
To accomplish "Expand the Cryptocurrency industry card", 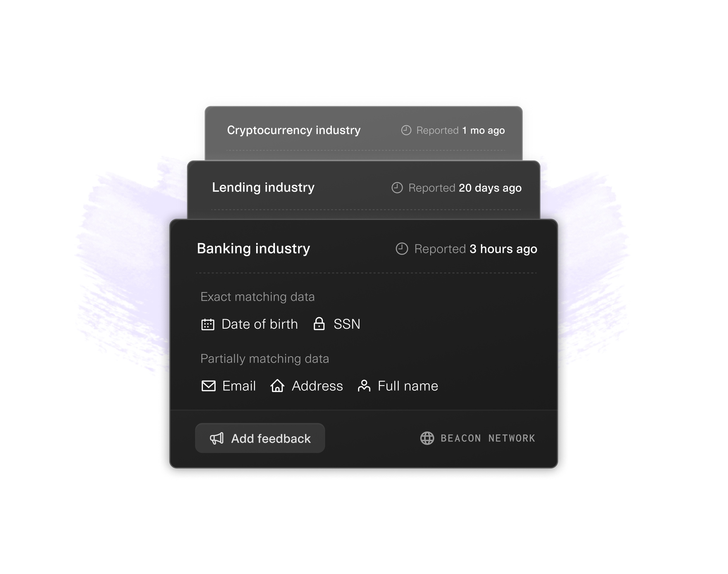I will click(364, 134).
